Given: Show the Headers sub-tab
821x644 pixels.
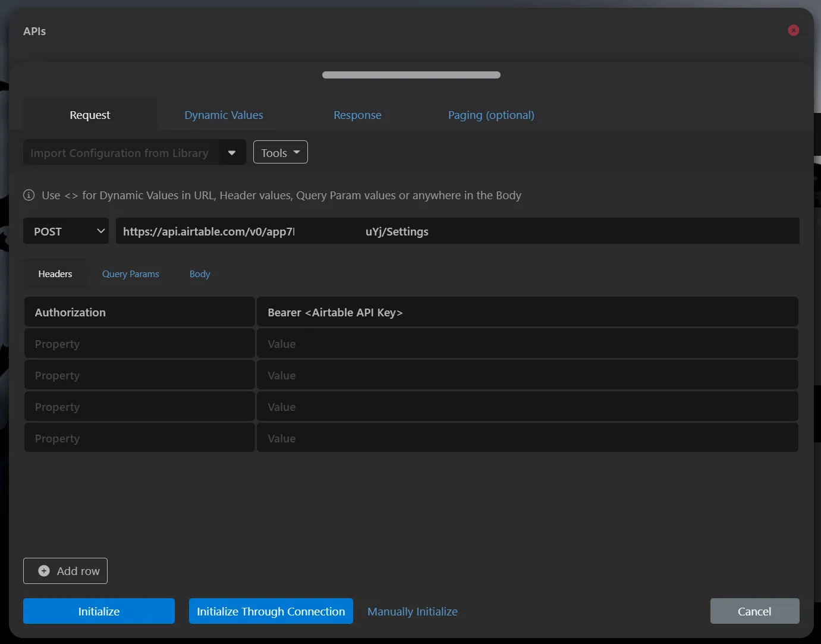Looking at the screenshot, I should pos(55,274).
